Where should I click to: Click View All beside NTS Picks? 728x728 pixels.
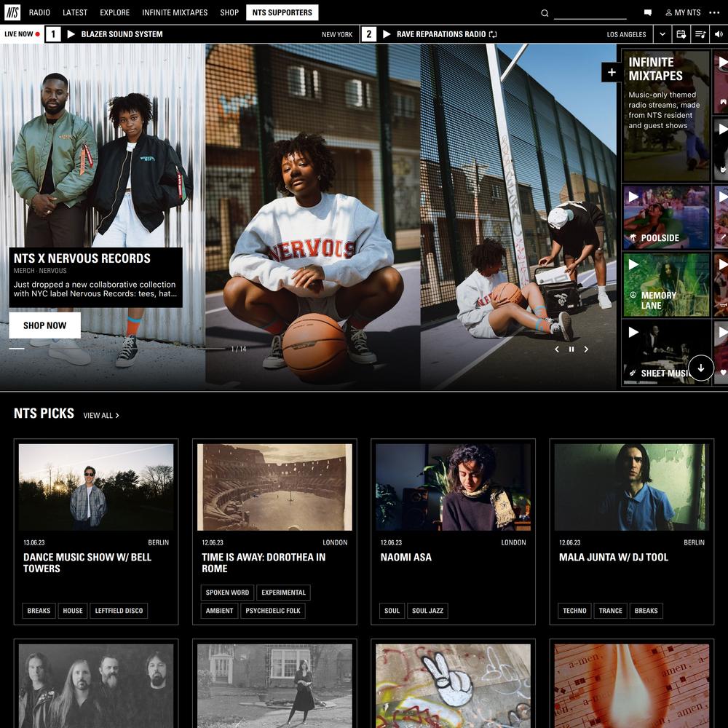click(101, 415)
